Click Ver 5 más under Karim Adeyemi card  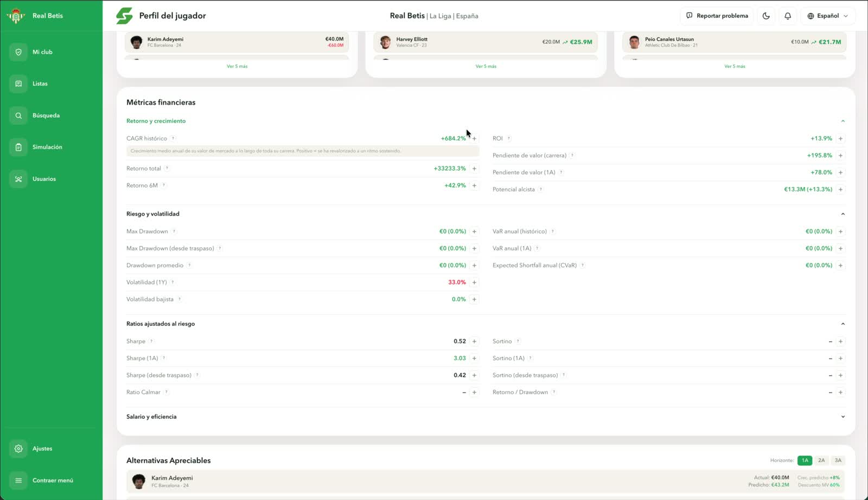click(x=237, y=66)
